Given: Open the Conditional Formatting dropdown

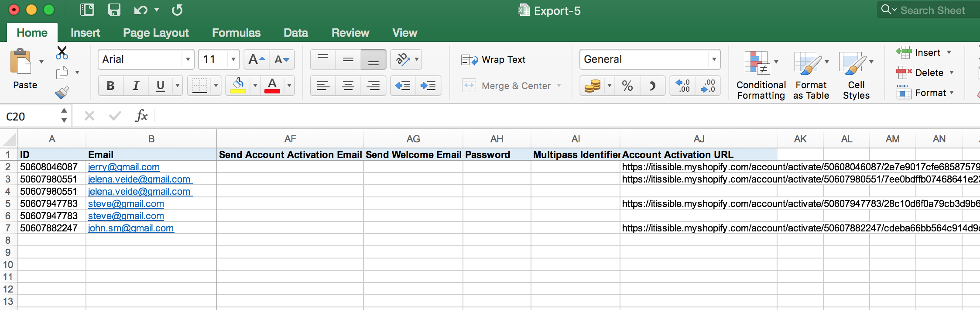Looking at the screenshot, I should click(761, 74).
